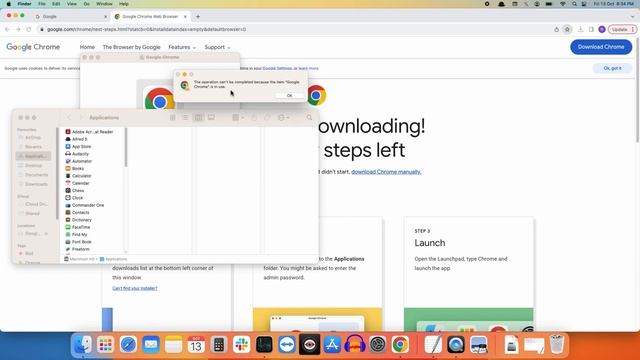
Task: Click the Update button in Chrome toolbar
Action: click(622, 29)
